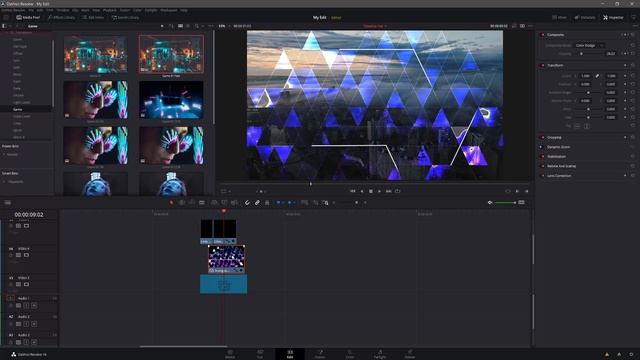Jump to first frame transport button
The image size is (640, 360).
(353, 191)
